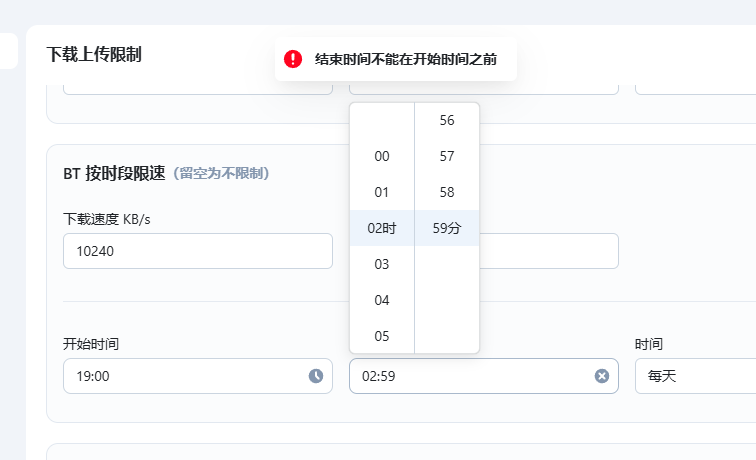This screenshot has width=756, height=460.
Task: Select minute 57 in time picker
Action: coord(447,156)
